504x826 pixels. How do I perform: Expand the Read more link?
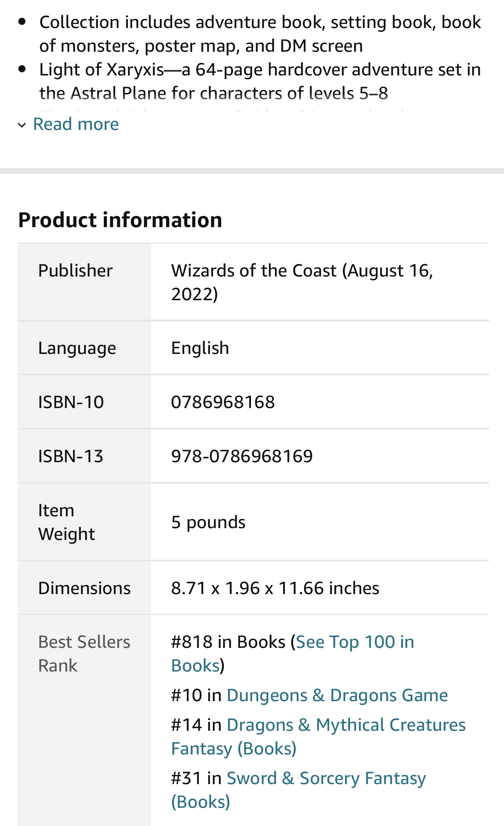point(76,124)
